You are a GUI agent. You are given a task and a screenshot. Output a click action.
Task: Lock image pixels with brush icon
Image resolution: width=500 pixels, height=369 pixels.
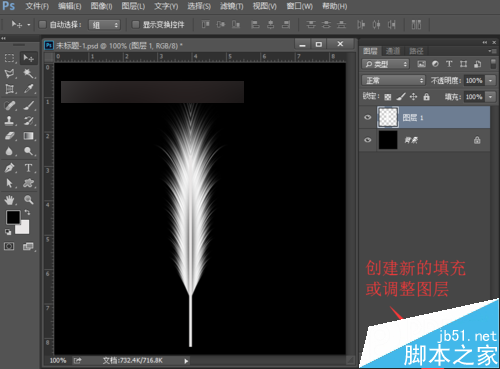tap(401, 97)
